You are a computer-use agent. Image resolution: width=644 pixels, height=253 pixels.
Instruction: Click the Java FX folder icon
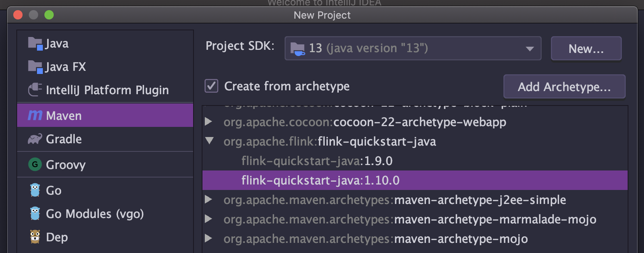[35, 67]
